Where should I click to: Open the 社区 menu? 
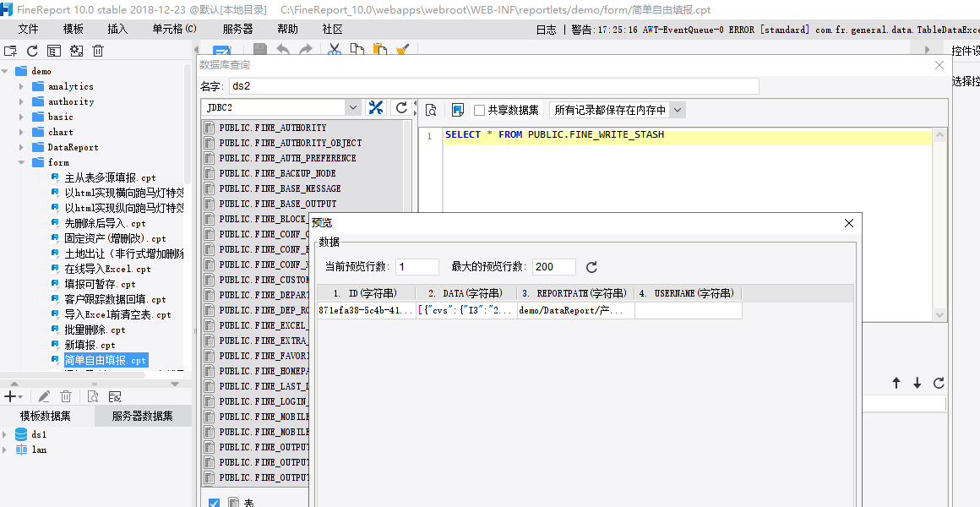333,30
